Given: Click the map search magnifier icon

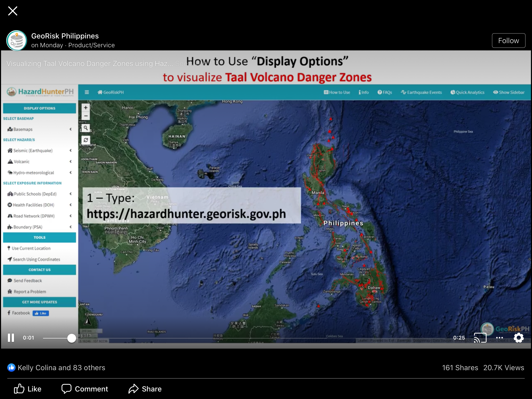Looking at the screenshot, I should click(x=86, y=128).
